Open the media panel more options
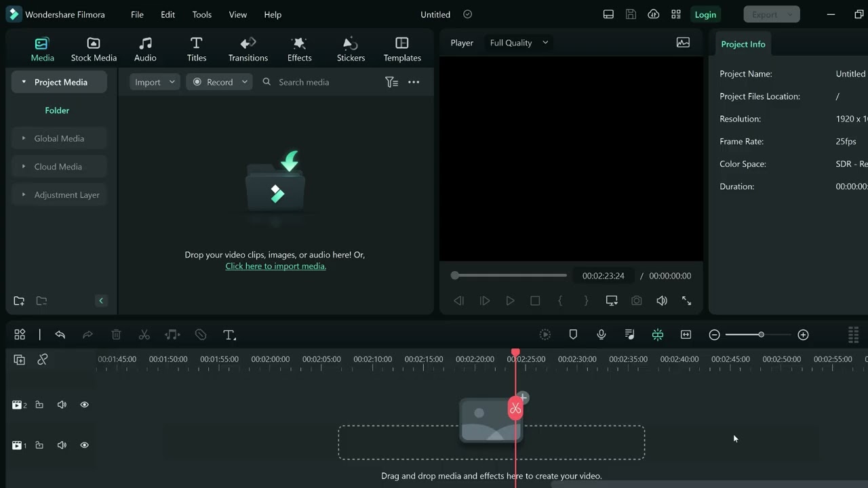 coord(414,82)
